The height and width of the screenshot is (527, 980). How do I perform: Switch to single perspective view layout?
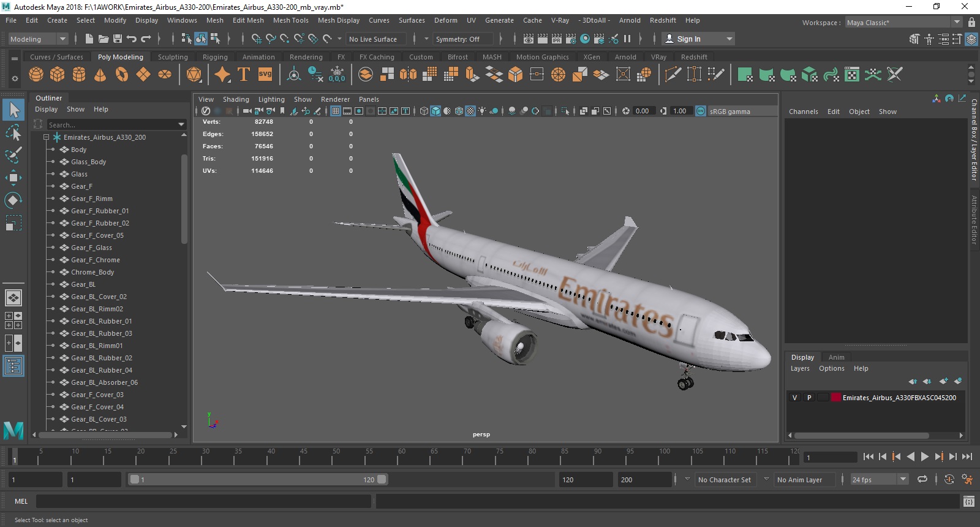coord(13,298)
